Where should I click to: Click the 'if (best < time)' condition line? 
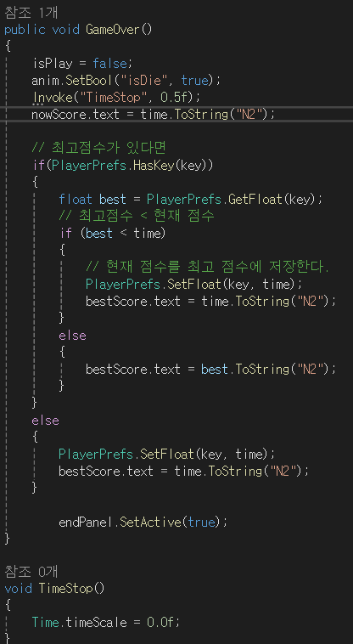(112, 234)
